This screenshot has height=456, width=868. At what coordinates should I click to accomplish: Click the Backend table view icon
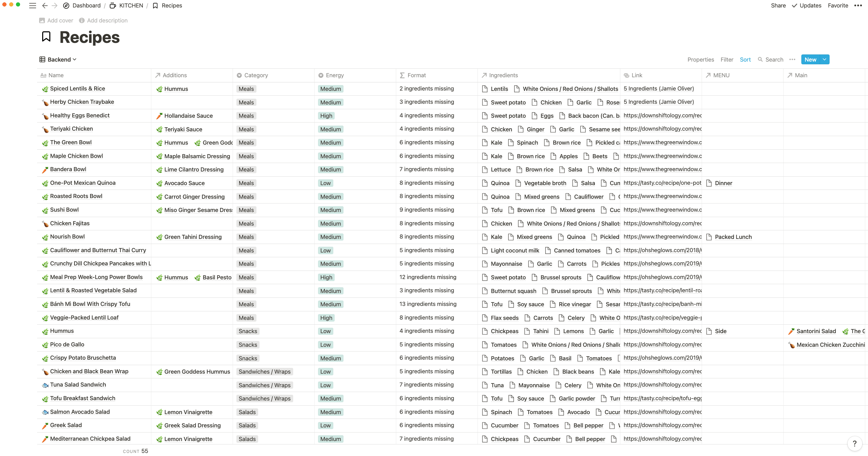point(43,60)
